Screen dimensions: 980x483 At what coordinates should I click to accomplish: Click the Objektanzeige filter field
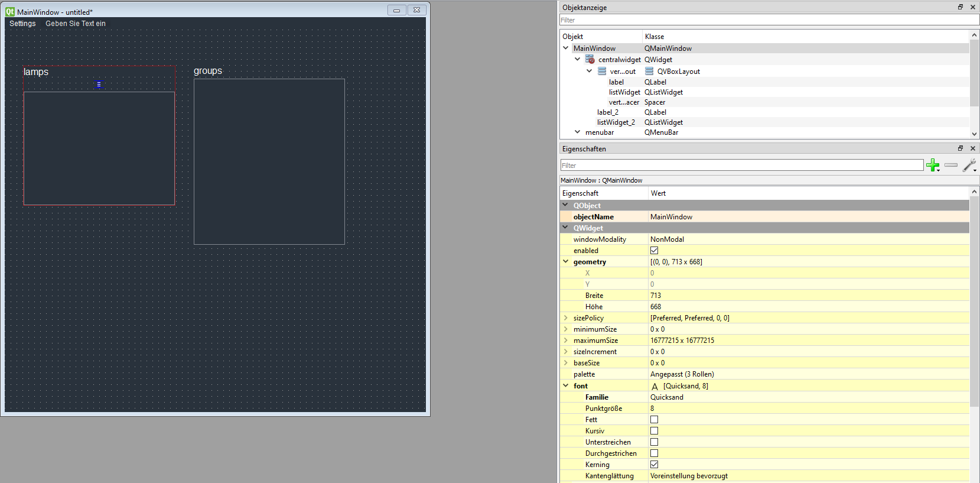point(769,20)
